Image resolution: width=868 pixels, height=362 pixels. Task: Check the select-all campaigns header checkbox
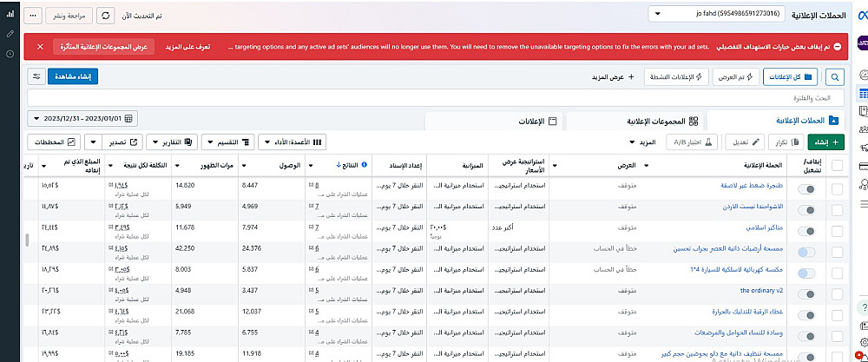tap(837, 166)
